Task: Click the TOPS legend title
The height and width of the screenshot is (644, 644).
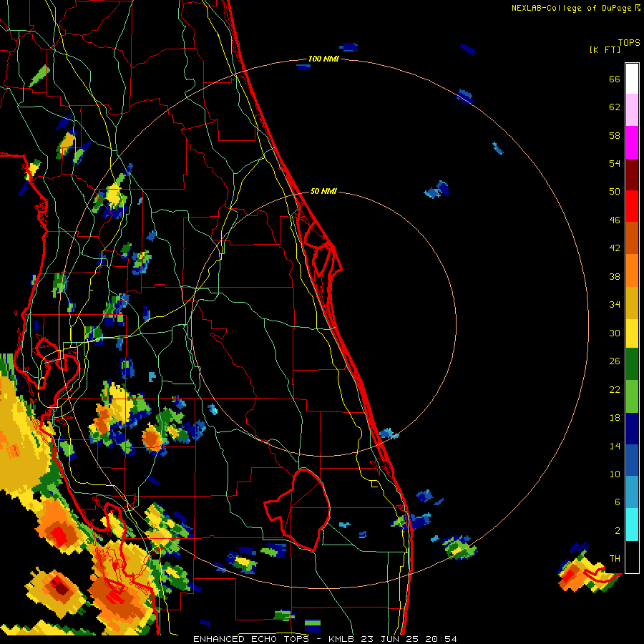Action: (x=629, y=43)
